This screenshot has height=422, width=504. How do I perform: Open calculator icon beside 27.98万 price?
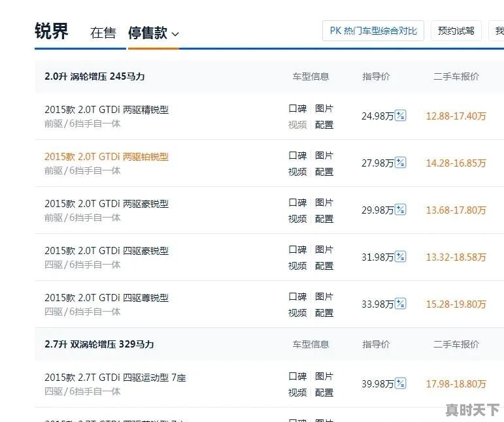(x=401, y=163)
